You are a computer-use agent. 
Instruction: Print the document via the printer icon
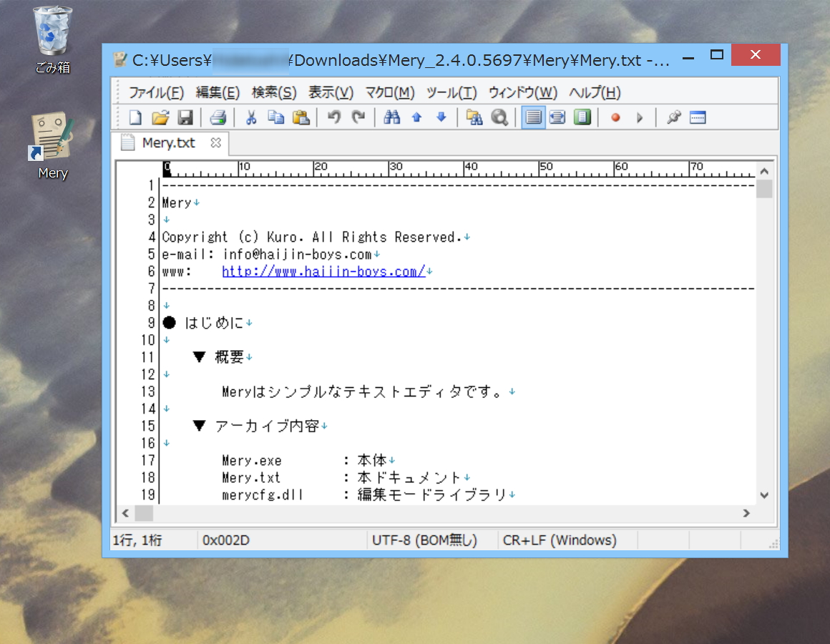pyautogui.click(x=218, y=117)
